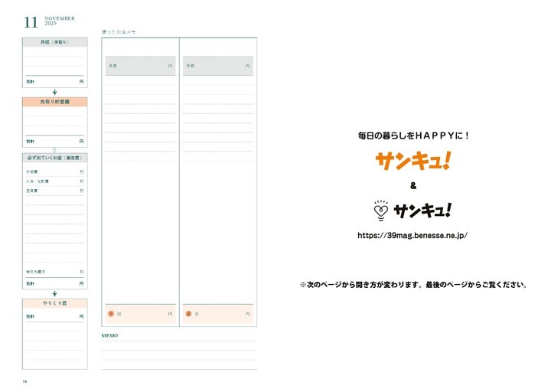Click 合計 in the 固定費 box
This screenshot has width=551, height=392.
point(30,284)
